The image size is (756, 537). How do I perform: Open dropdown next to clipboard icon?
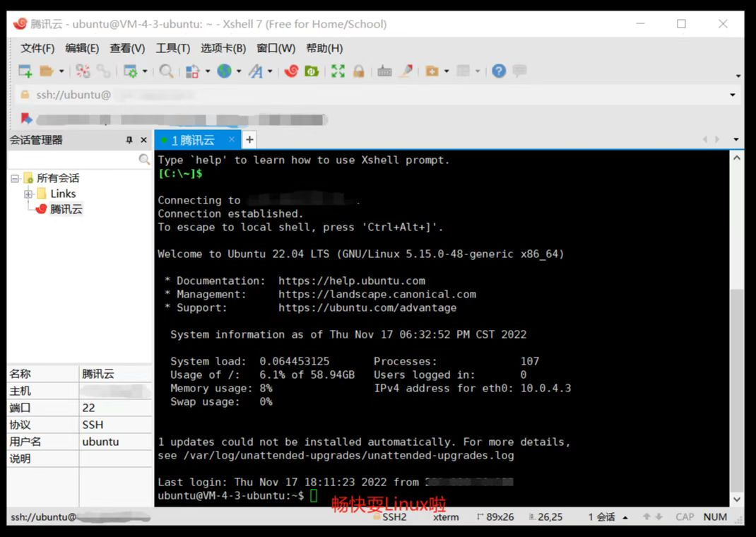208,71
